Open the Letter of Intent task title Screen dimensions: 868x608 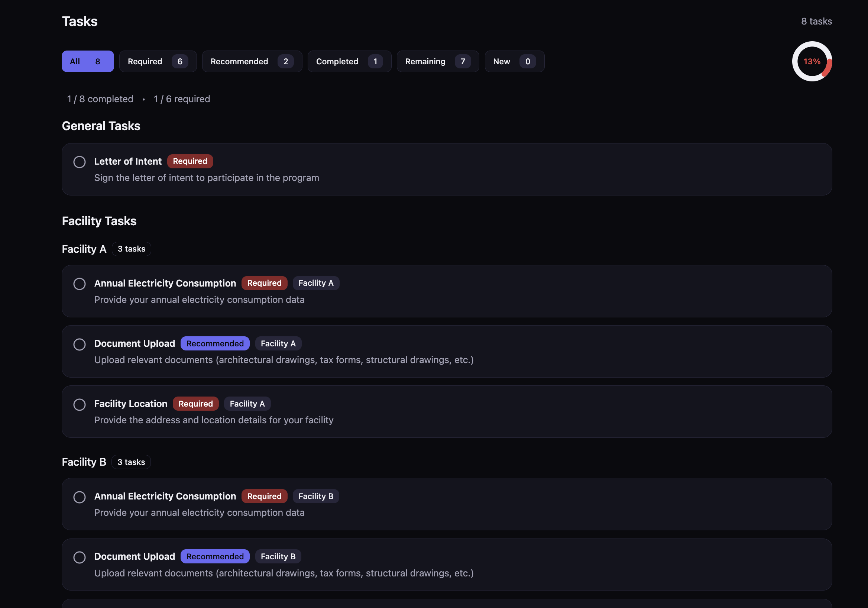pos(128,161)
